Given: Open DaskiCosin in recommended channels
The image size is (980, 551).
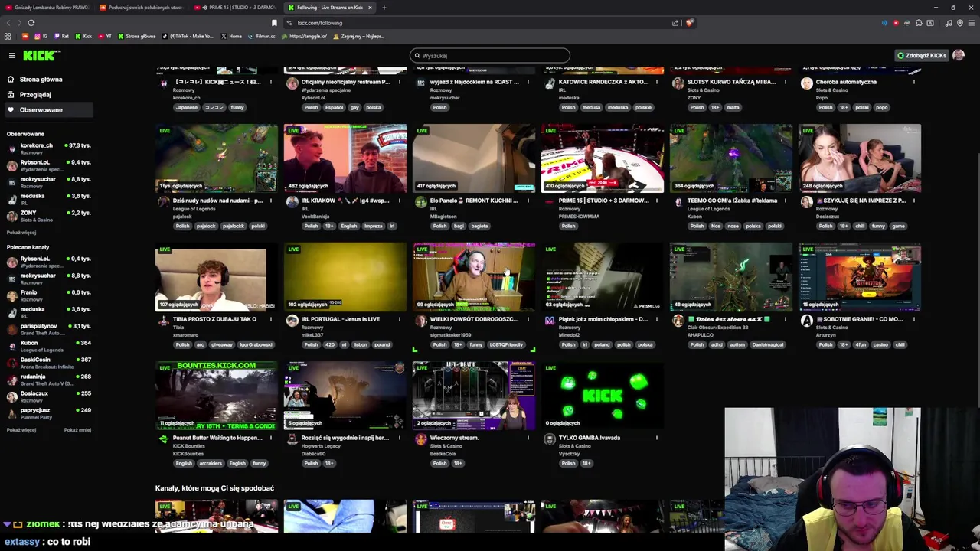Looking at the screenshot, I should pyautogui.click(x=49, y=363).
